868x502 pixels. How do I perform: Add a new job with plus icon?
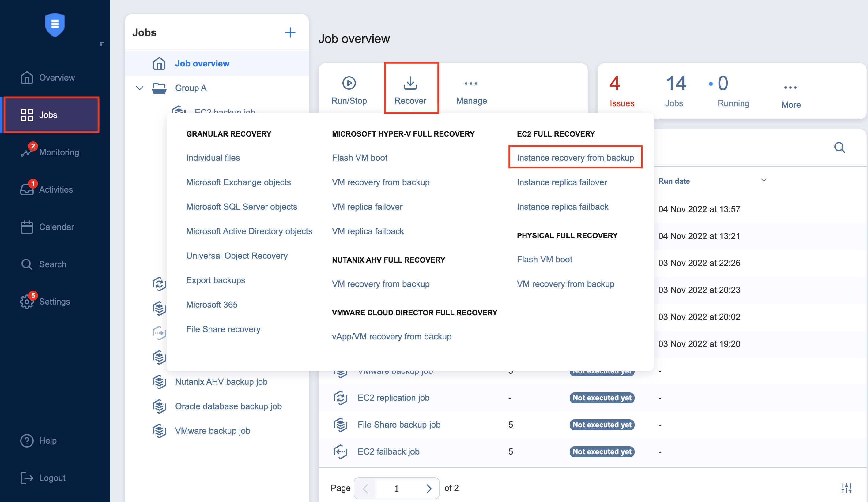290,32
